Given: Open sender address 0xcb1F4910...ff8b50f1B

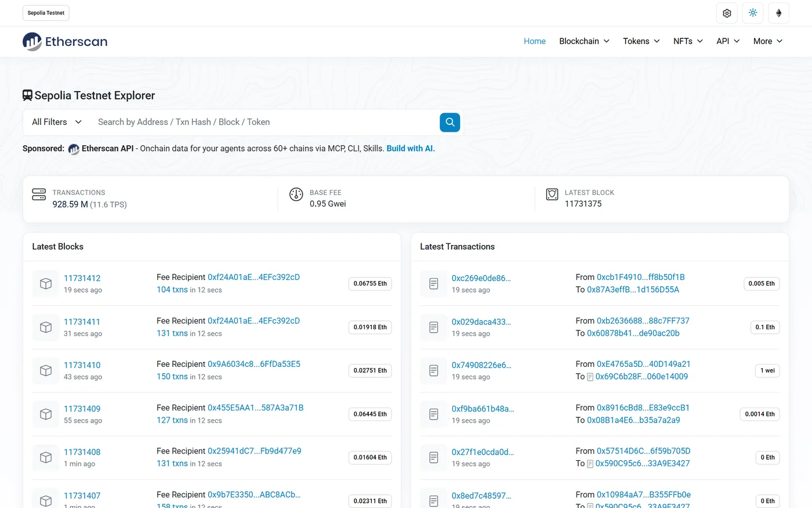Looking at the screenshot, I should point(641,277).
